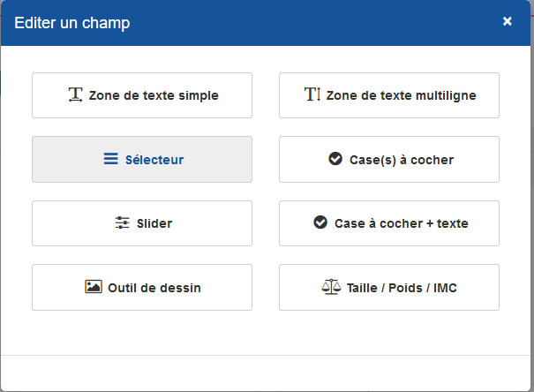The height and width of the screenshot is (392, 534).
Task: Pick Case à cocher + texte option
Action: tap(389, 223)
